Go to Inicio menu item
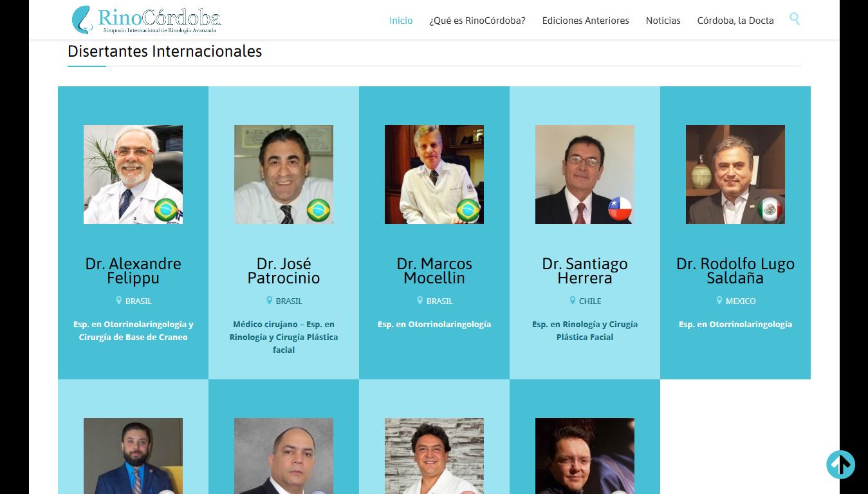Screen dimensions: 868x494 point(401,21)
